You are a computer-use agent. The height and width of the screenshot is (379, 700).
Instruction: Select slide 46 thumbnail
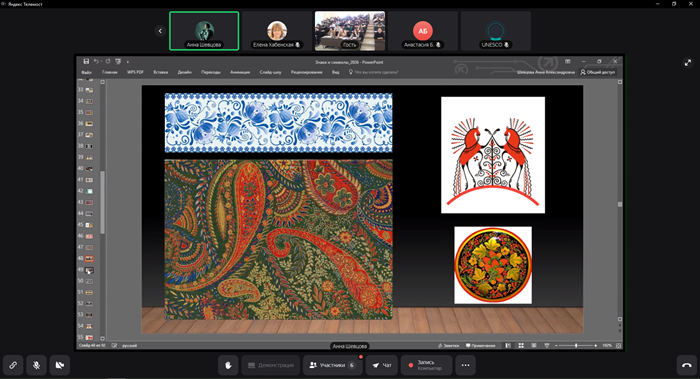coord(89,236)
